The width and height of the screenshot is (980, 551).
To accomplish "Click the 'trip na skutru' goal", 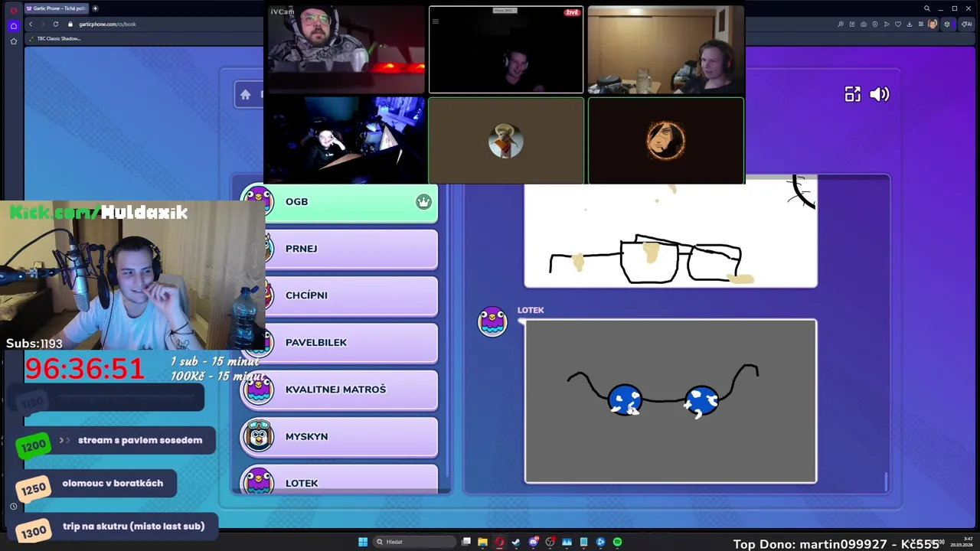I will coord(116,527).
